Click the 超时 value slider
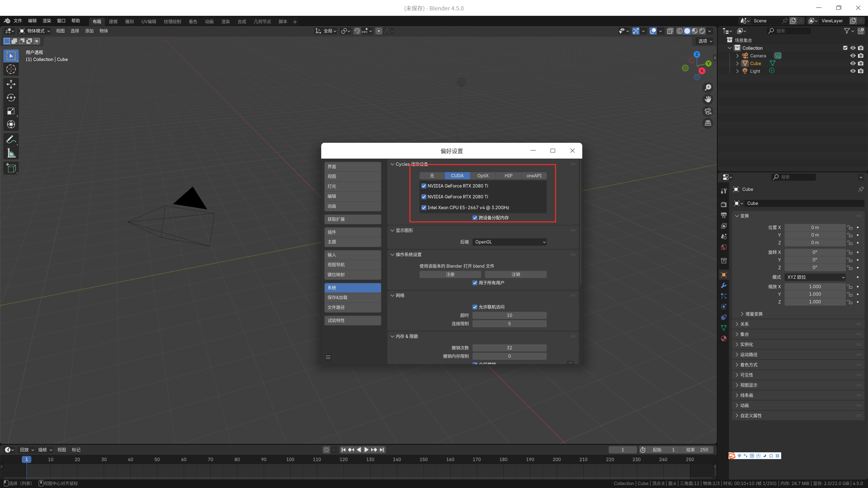The image size is (868, 488). click(x=509, y=315)
